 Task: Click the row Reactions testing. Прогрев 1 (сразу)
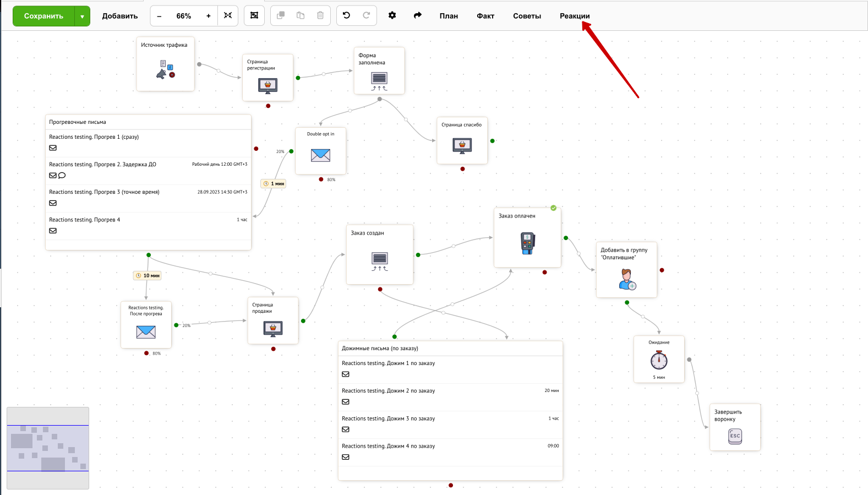pyautogui.click(x=148, y=143)
